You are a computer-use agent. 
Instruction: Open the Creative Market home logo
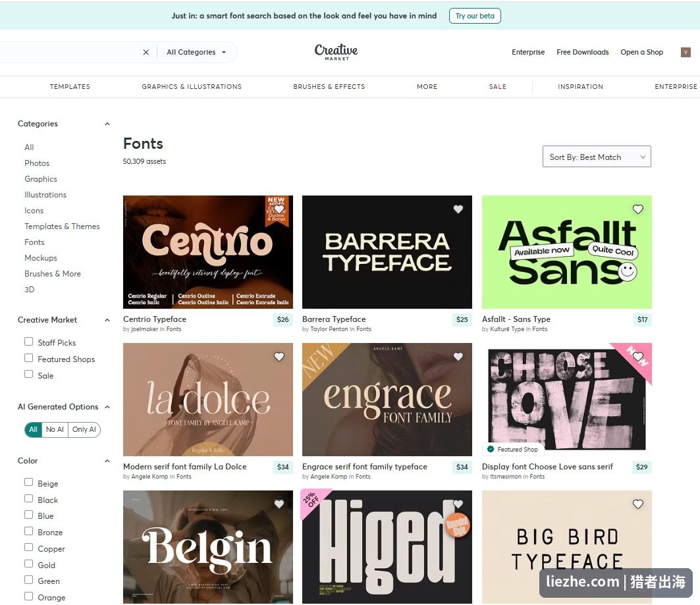click(336, 52)
